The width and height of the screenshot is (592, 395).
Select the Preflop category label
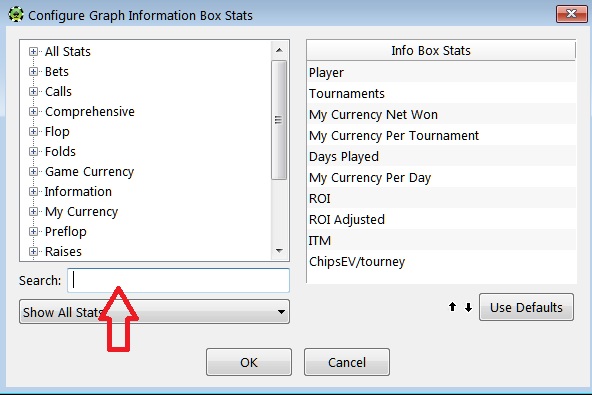[x=66, y=231]
